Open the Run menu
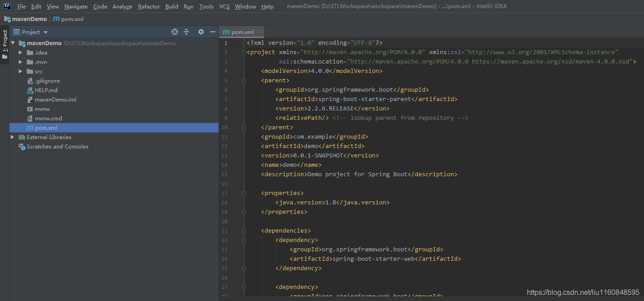644x301 pixels. coord(189,7)
